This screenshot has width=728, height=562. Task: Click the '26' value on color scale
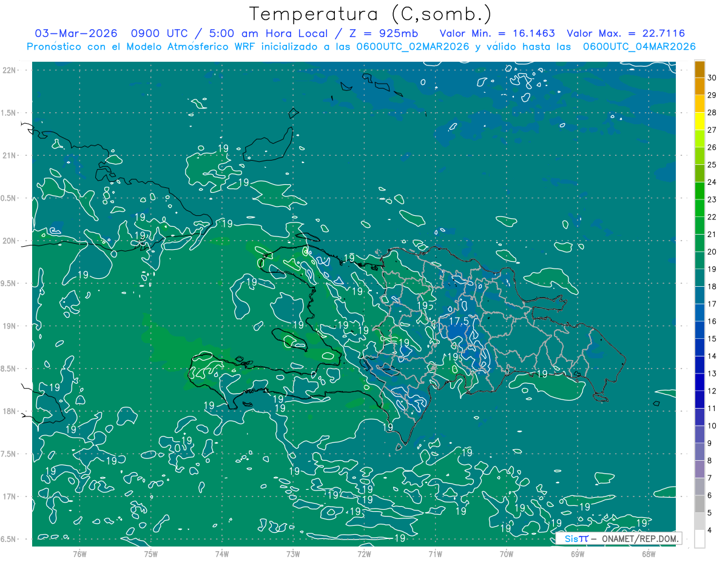(x=712, y=147)
